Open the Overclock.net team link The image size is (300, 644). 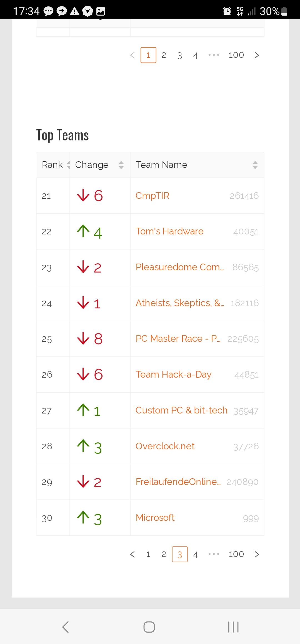click(x=165, y=446)
